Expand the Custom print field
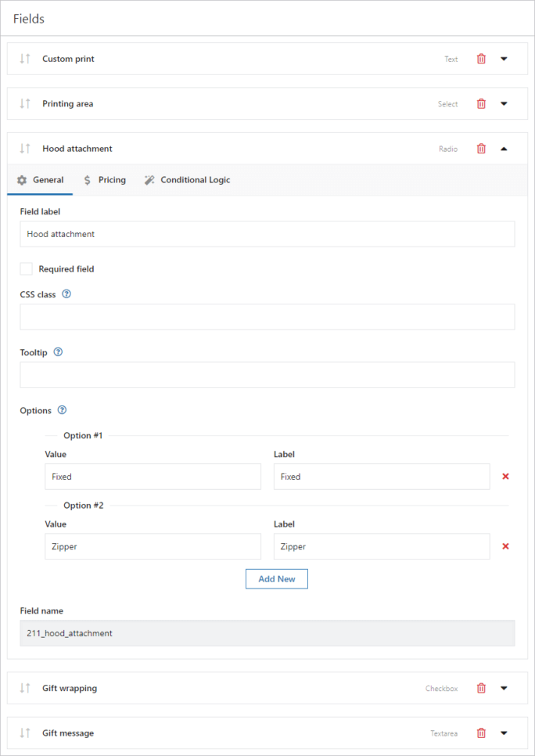This screenshot has width=535, height=756. pos(504,59)
